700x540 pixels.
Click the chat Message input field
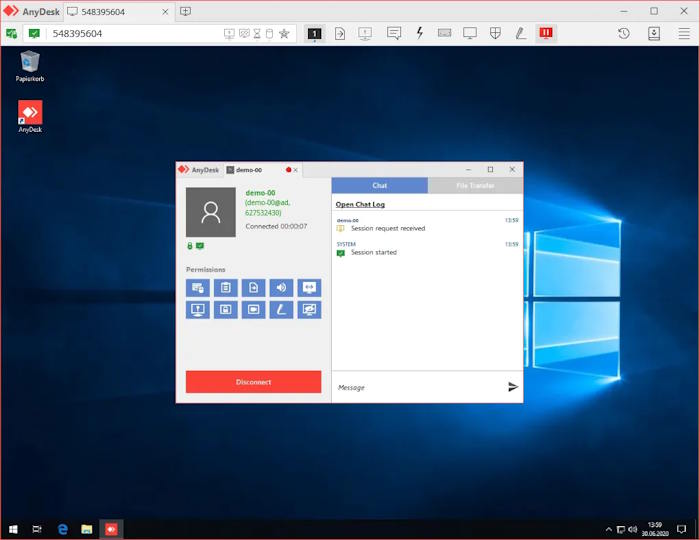419,387
